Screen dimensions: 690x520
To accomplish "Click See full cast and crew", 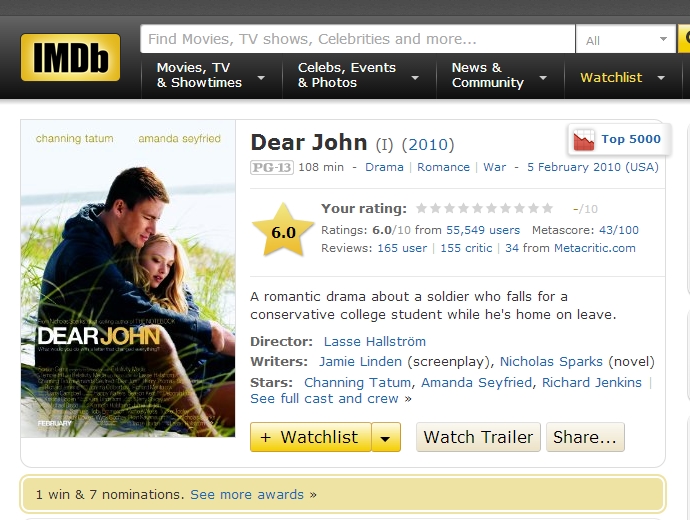I will click(324, 399).
